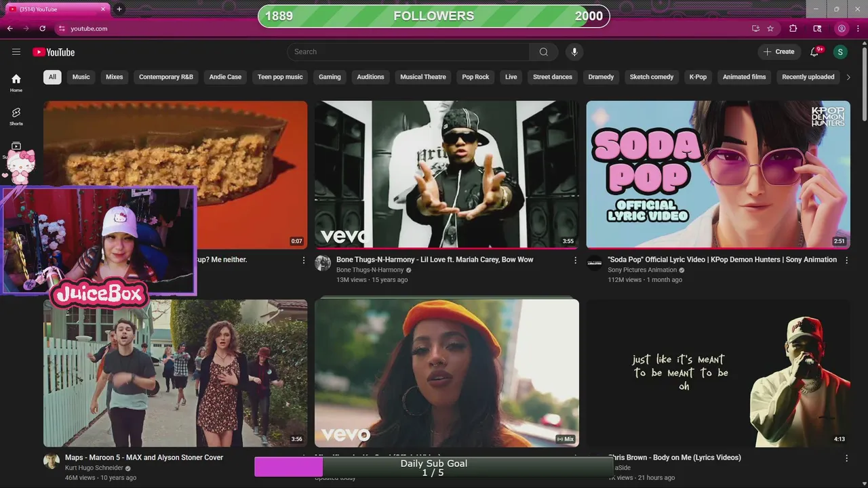
Task: Reload the page in browser
Action: (42, 28)
